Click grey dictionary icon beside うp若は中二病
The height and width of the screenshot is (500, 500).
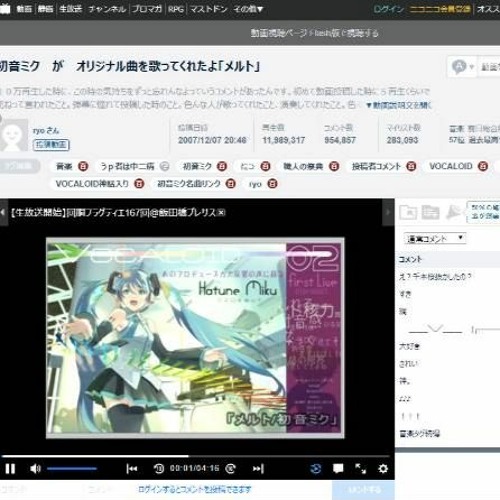164,166
